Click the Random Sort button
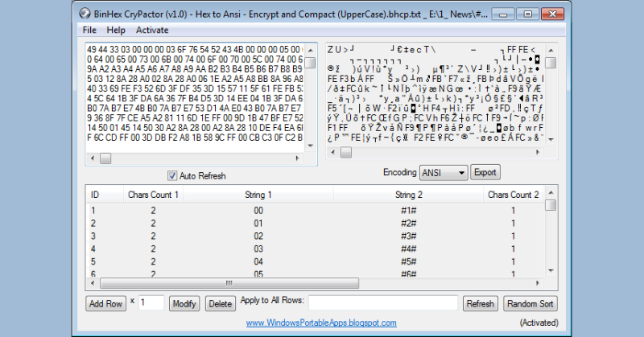 pyautogui.click(x=530, y=304)
